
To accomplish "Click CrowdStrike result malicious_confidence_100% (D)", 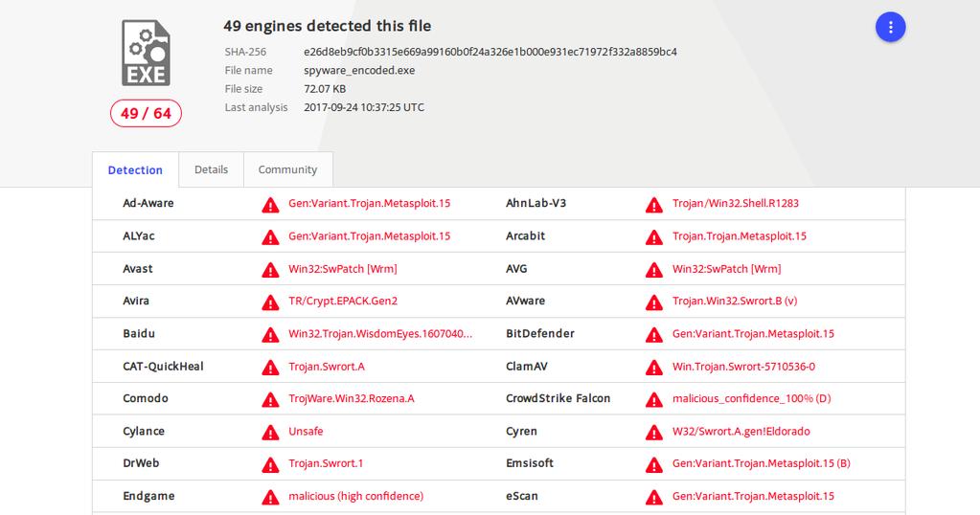I will (x=752, y=398).
